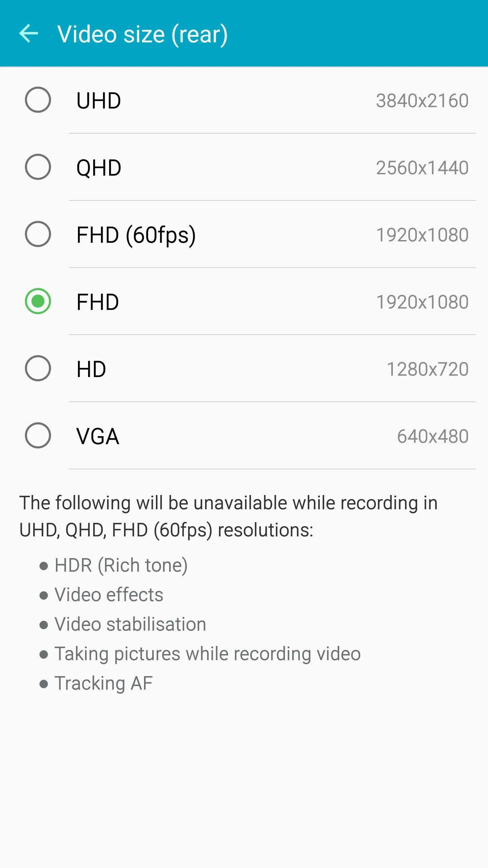Viewport: 488px width, 868px height.
Task: Tap the VGA option label
Action: point(98,436)
